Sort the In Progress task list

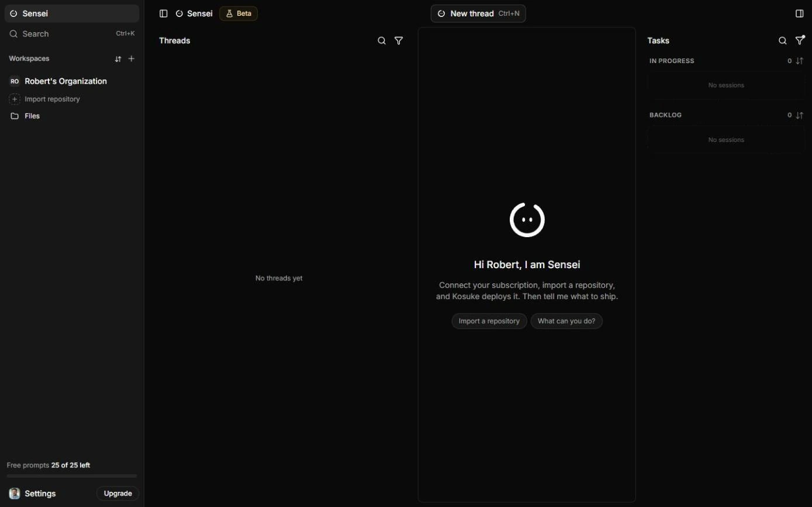(800, 61)
